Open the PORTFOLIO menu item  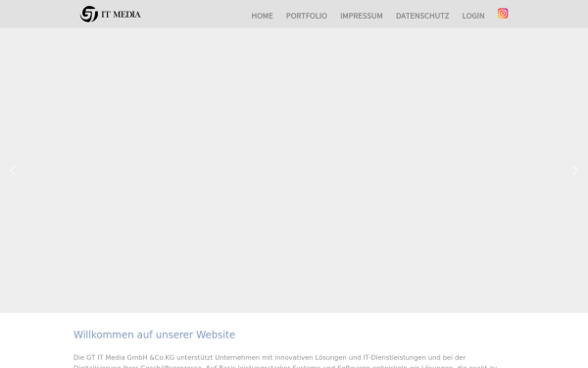(x=307, y=16)
